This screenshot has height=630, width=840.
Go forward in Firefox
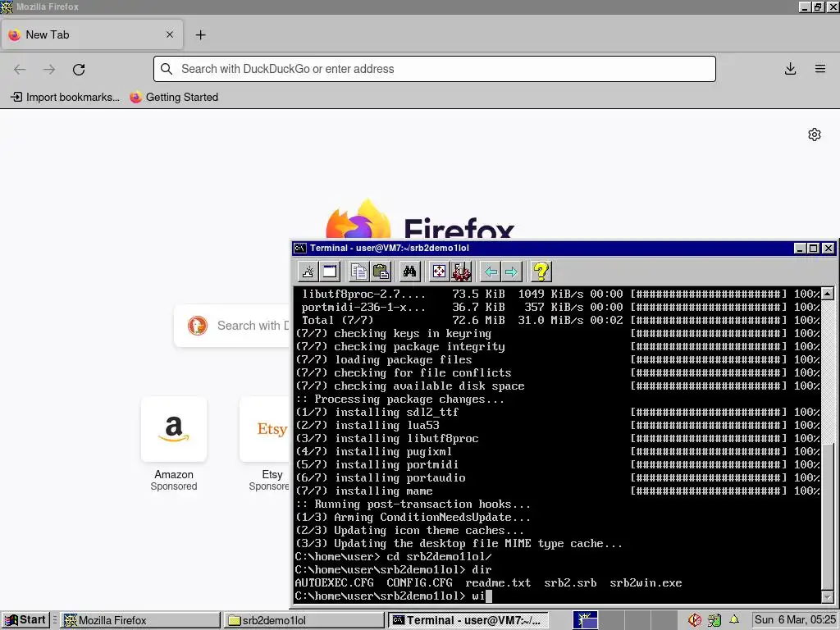[x=49, y=69]
